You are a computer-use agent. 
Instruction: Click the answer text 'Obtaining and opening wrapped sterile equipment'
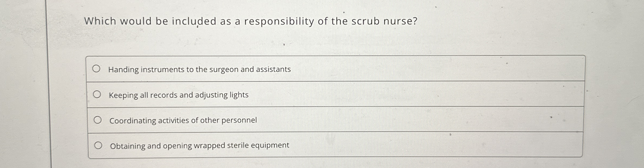pyautogui.click(x=199, y=145)
